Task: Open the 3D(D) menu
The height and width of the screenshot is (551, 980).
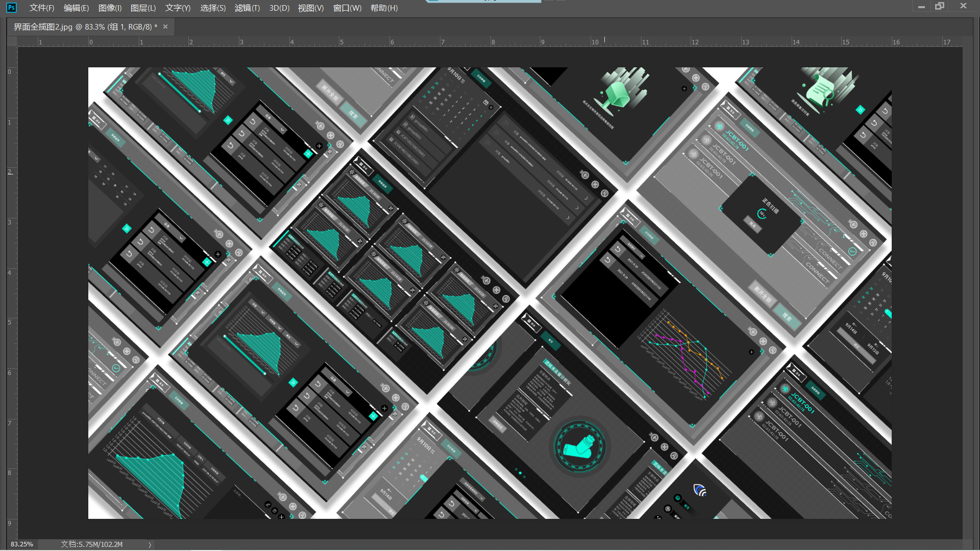Action: [x=279, y=8]
